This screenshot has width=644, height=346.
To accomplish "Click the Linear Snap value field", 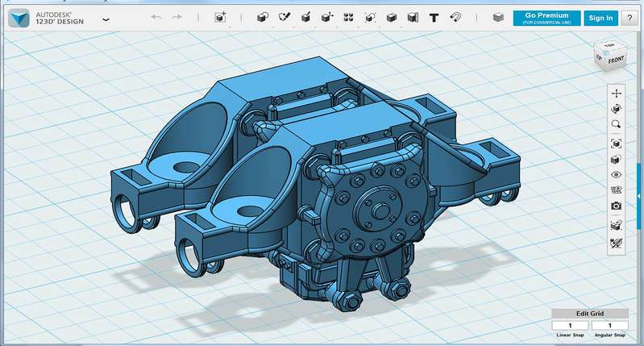I will pos(570,325).
